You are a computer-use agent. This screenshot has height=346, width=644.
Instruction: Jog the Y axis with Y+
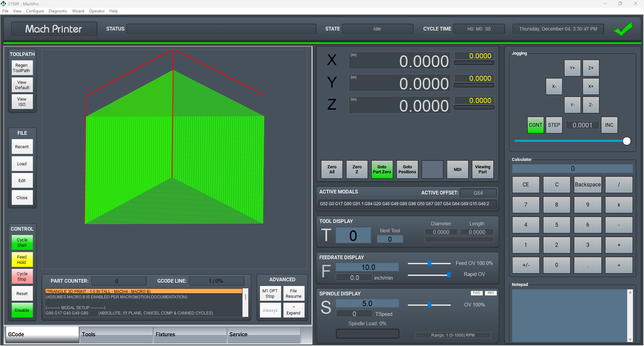click(572, 68)
